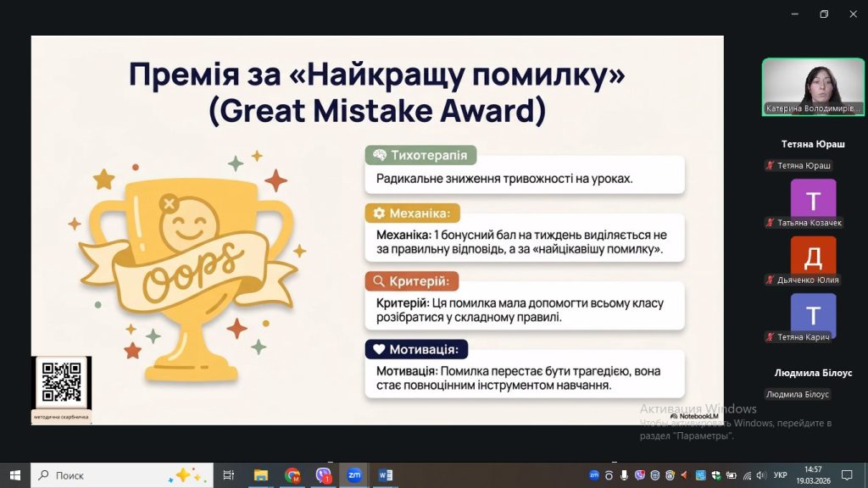This screenshot has height=488, width=868.
Task: Open Viber from the taskbar
Action: point(324,475)
